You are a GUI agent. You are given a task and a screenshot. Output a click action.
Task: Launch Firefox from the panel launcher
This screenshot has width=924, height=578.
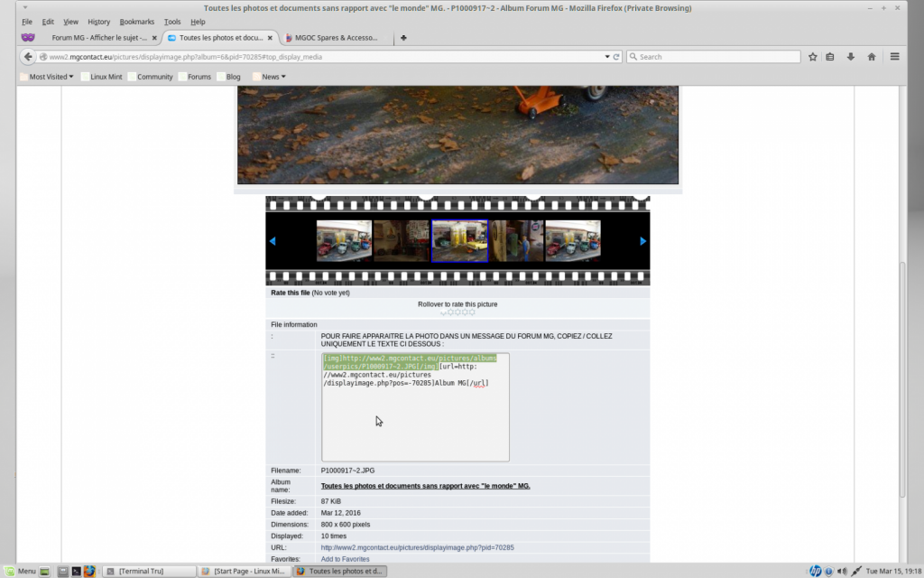[x=89, y=571]
